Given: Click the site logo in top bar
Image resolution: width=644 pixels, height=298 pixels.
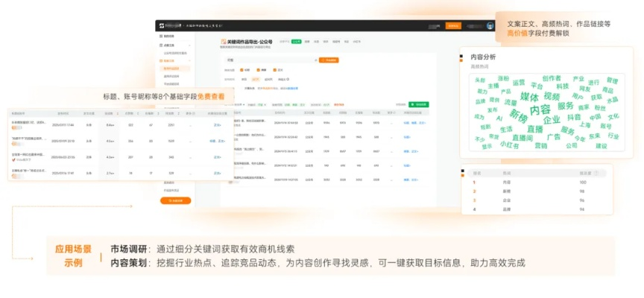Looking at the screenshot, I should coord(162,25).
